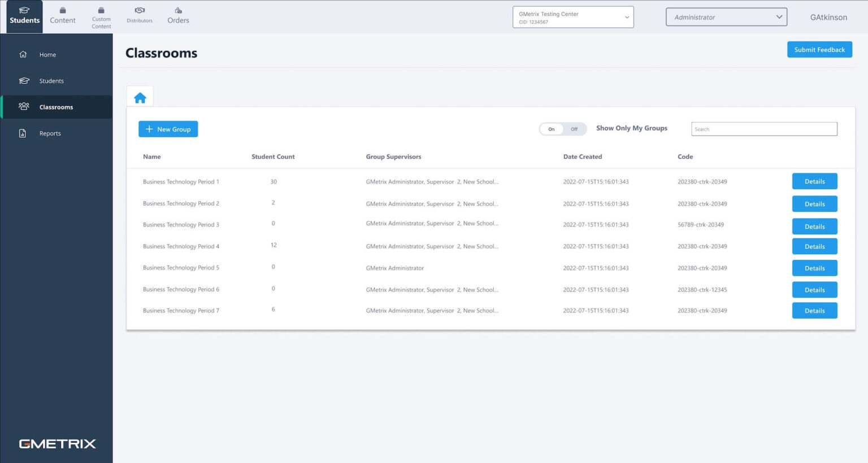The height and width of the screenshot is (463, 868).
Task: Submit Feedback using the top-right button
Action: 819,50
